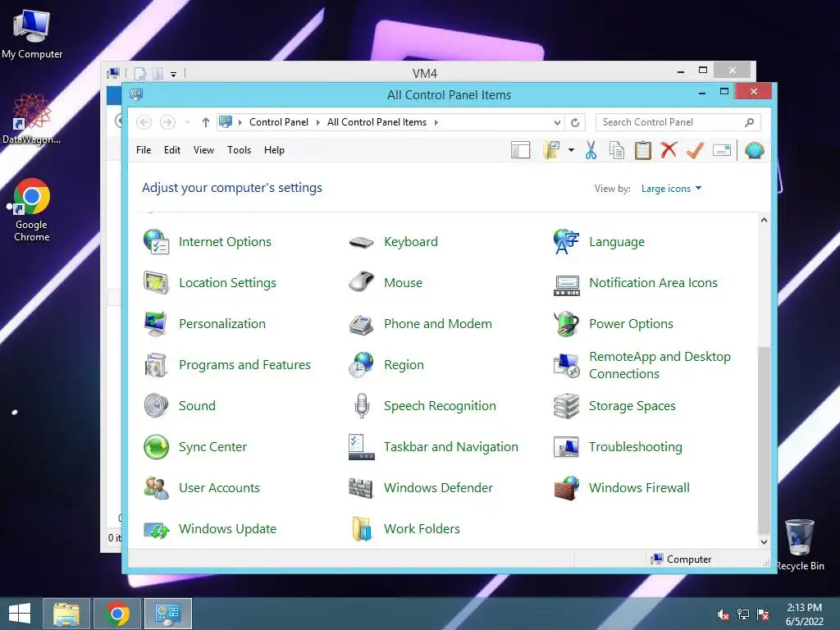Open the Help menu
Viewport: 840px width, 630px height.
coord(274,150)
